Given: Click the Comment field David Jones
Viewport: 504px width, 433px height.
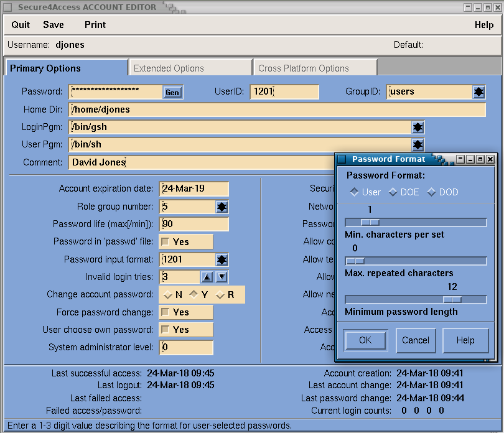Looking at the screenshot, I should pos(202,162).
